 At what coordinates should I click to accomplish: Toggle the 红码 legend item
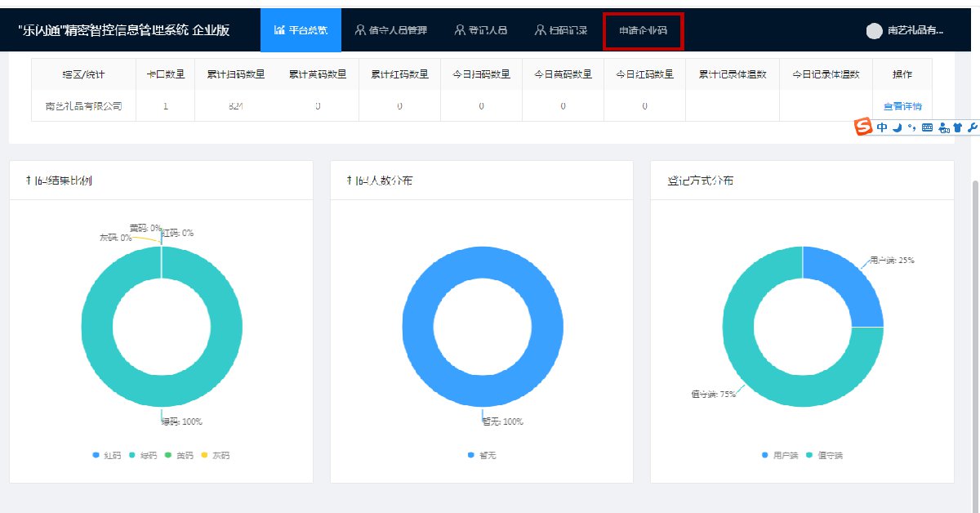coord(107,455)
